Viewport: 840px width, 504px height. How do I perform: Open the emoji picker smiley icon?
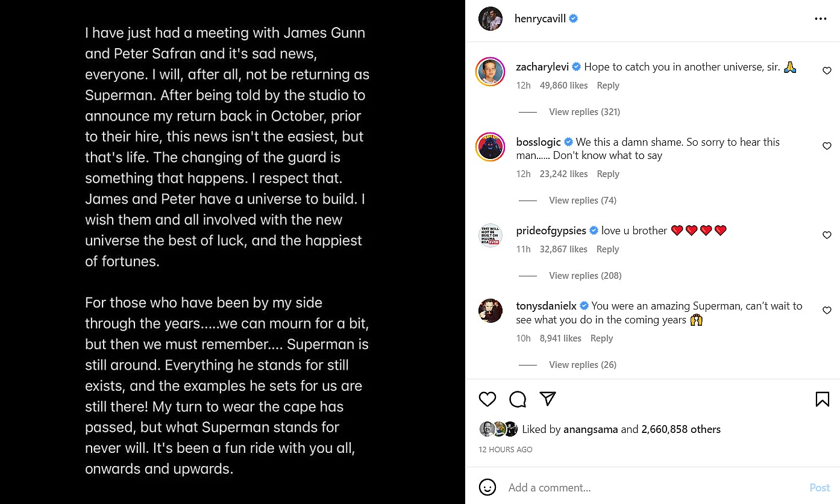point(487,487)
